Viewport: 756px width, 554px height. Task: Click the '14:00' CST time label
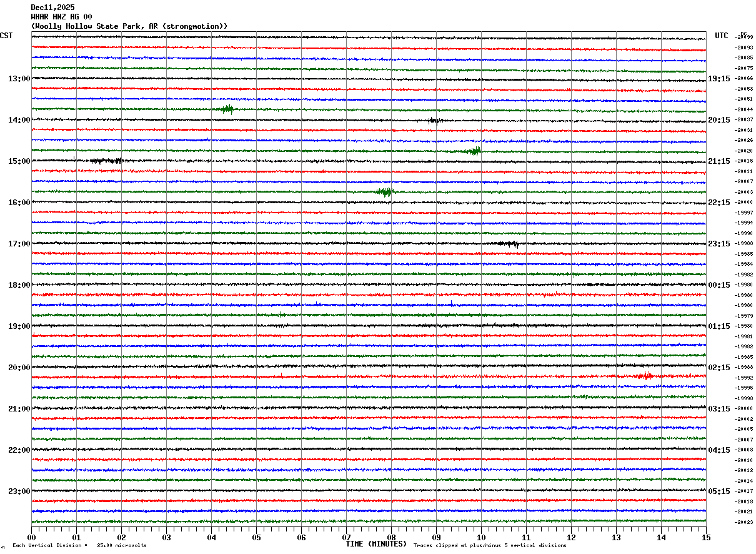(19, 120)
